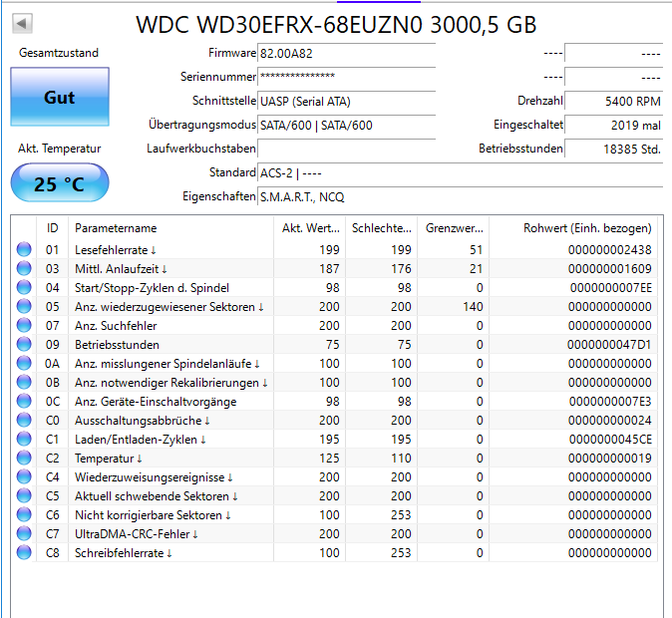Click status orb for Anz. Suchfehler row
Image resolution: width=672 pixels, height=618 pixels.
(24, 325)
